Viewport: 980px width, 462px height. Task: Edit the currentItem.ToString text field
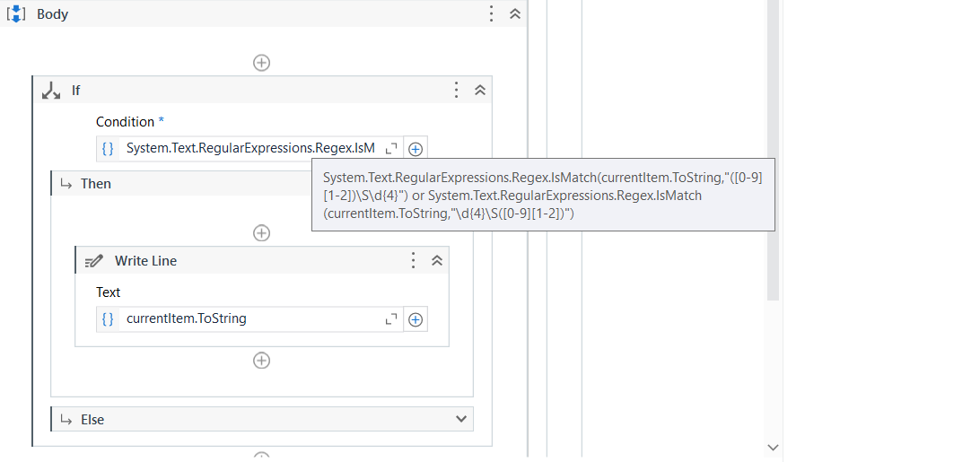pos(250,319)
